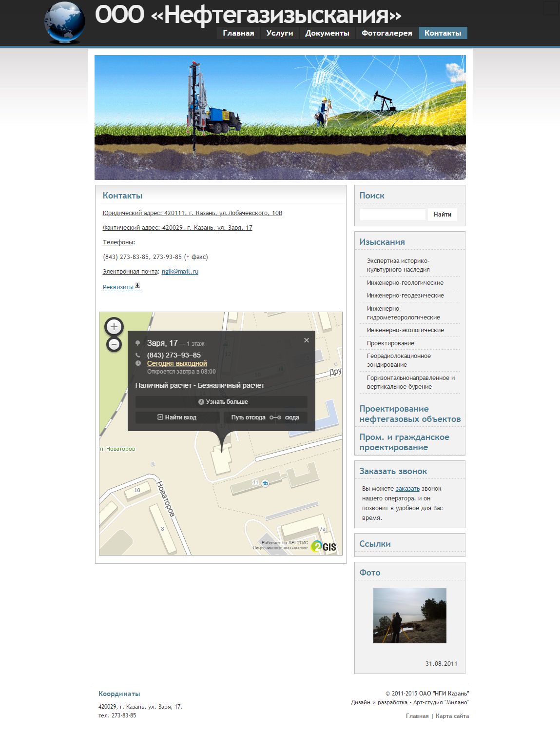The width and height of the screenshot is (560, 735).
Task: Click the 2GIS logo on the map
Action: [324, 546]
